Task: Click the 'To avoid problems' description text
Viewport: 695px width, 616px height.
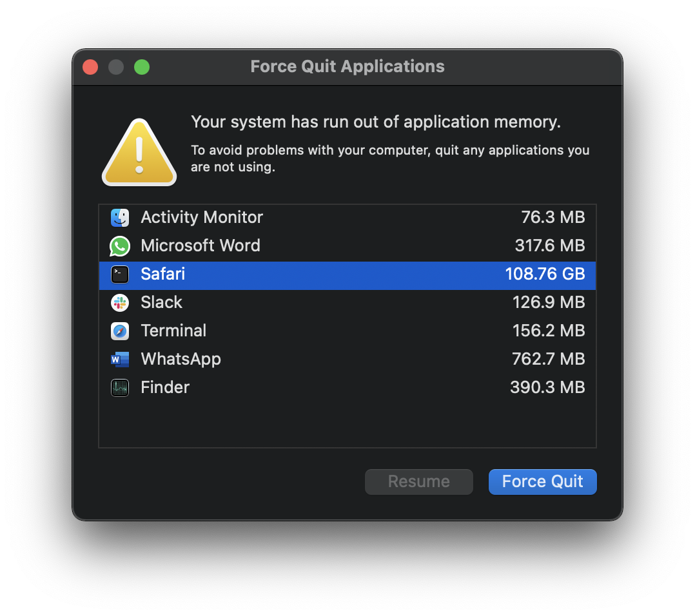Action: point(390,159)
